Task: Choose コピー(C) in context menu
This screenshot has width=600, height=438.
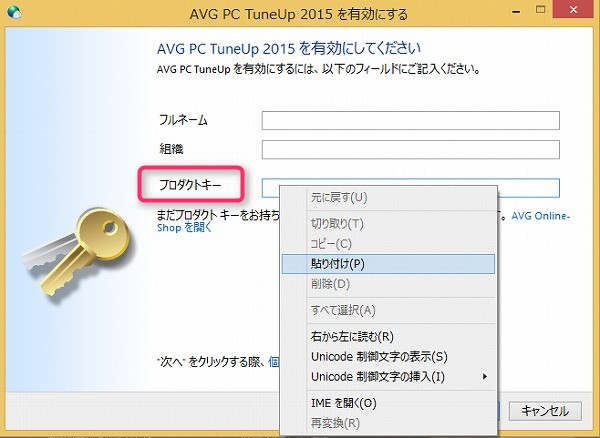Action: tap(388, 244)
